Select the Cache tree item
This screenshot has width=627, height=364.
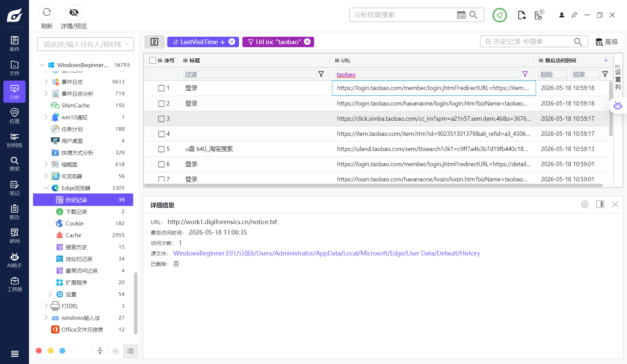coord(83,235)
